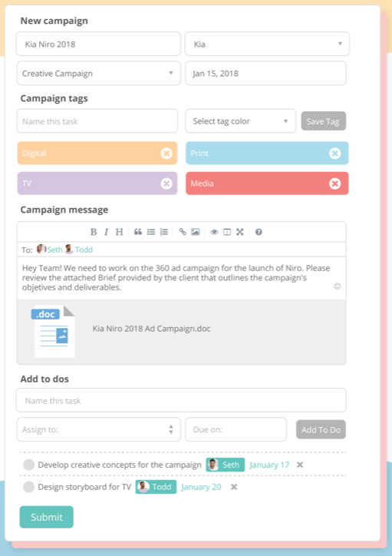
Task: Insert heading with the H icon
Action: pyautogui.click(x=120, y=232)
